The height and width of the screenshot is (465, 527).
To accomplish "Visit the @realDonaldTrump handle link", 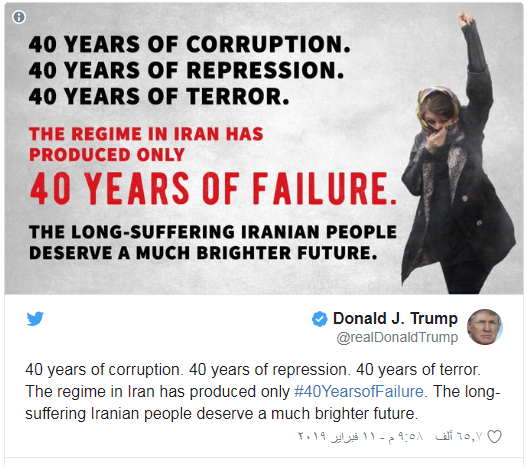I will [x=397, y=337].
